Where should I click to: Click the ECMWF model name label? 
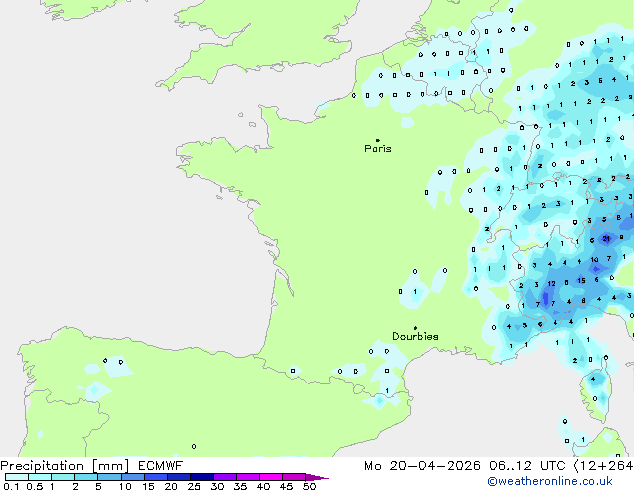[x=161, y=466]
